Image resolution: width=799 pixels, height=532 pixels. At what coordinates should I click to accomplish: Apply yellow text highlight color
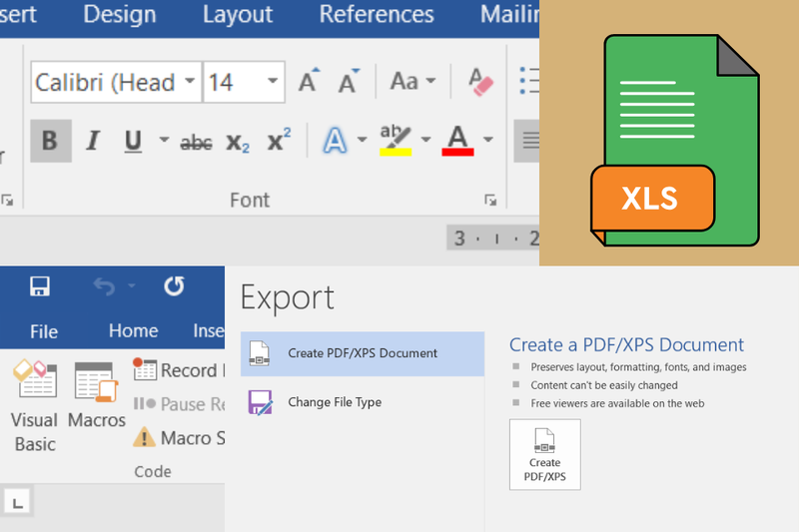click(x=396, y=140)
